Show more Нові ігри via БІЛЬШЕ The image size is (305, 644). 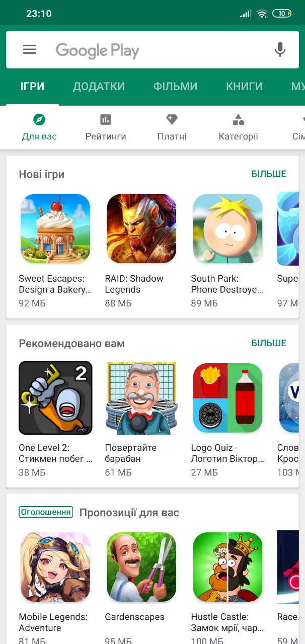(269, 174)
